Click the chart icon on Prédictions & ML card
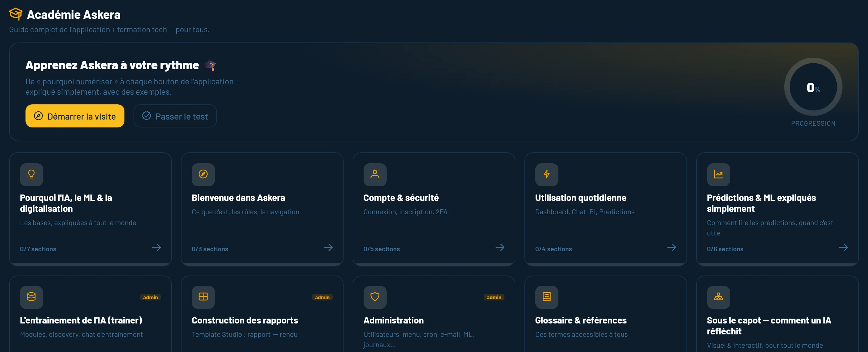868x352 pixels. pyautogui.click(x=718, y=174)
